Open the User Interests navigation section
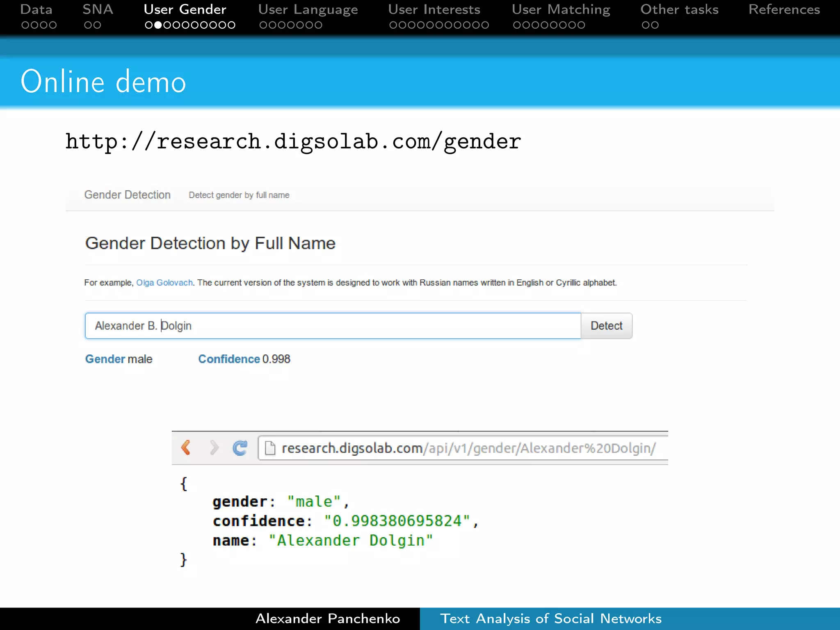Image resolution: width=840 pixels, height=630 pixels. 434,9
